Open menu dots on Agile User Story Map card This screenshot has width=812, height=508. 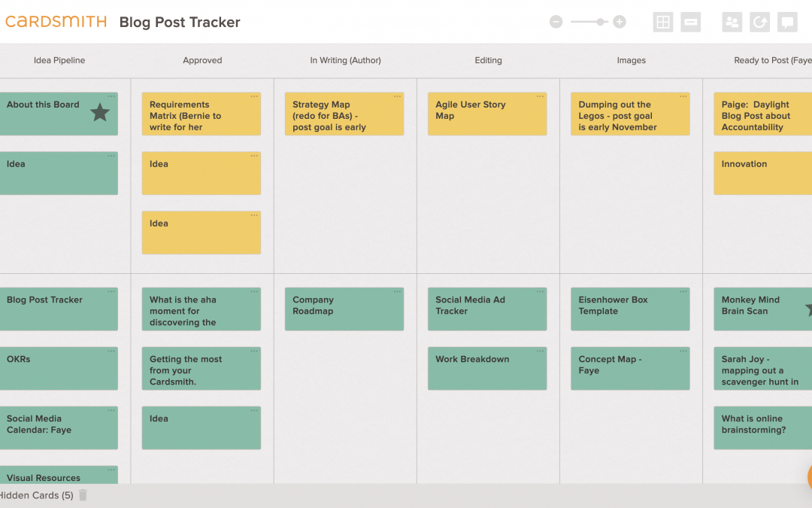[540, 96]
